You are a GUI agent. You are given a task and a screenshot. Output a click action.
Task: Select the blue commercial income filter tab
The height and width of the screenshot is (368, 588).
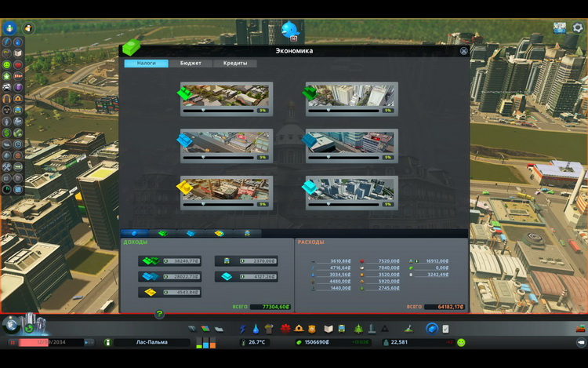click(191, 233)
